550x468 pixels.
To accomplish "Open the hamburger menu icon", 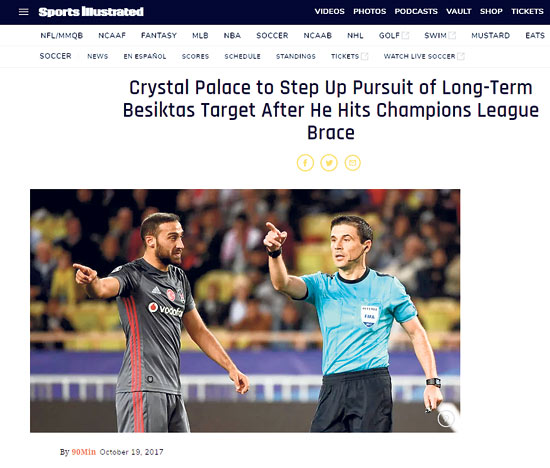I will [24, 12].
